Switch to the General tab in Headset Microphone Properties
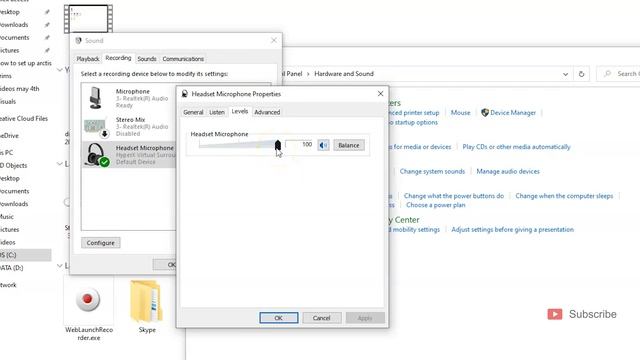 [193, 112]
